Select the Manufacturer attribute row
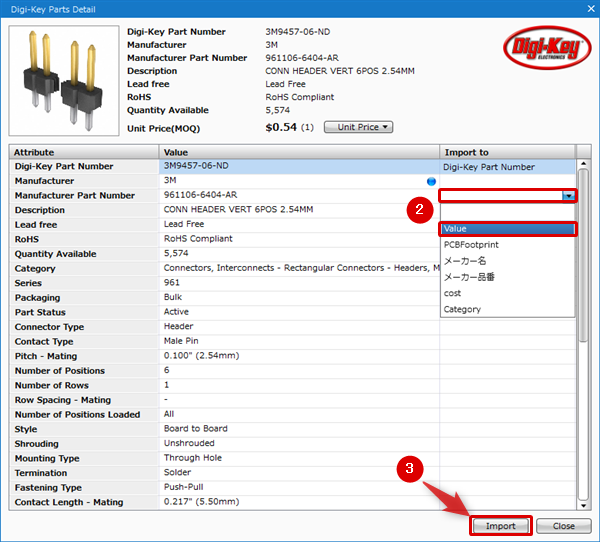Viewport: 600px width, 542px height. pyautogui.click(x=84, y=181)
